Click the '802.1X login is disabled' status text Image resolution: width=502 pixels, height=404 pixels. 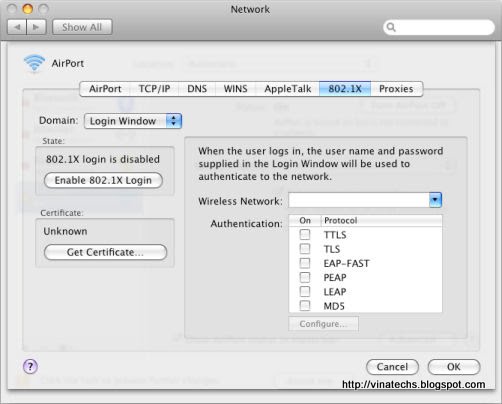coord(103,159)
